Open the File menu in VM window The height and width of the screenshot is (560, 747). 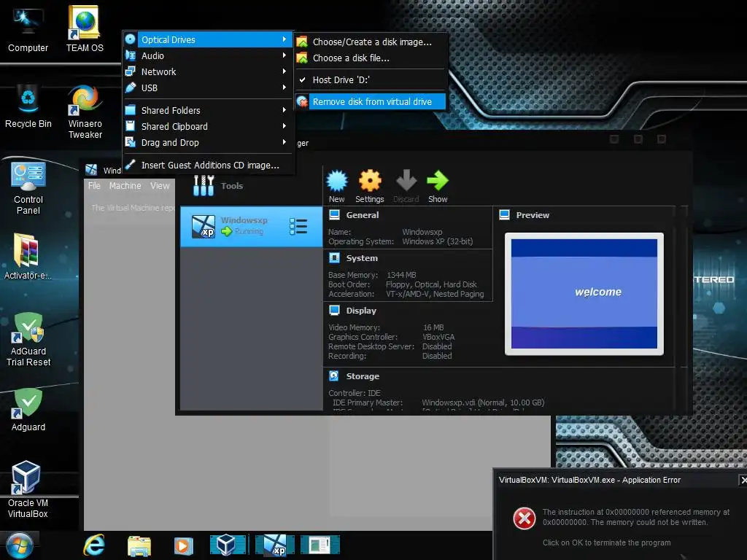pyautogui.click(x=94, y=186)
